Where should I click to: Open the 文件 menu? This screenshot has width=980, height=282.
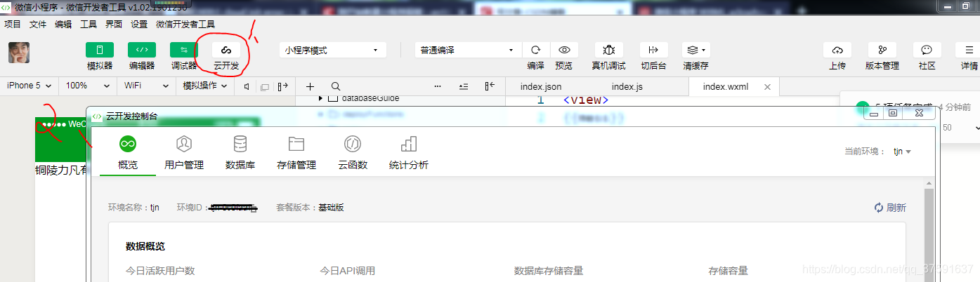pyautogui.click(x=38, y=24)
